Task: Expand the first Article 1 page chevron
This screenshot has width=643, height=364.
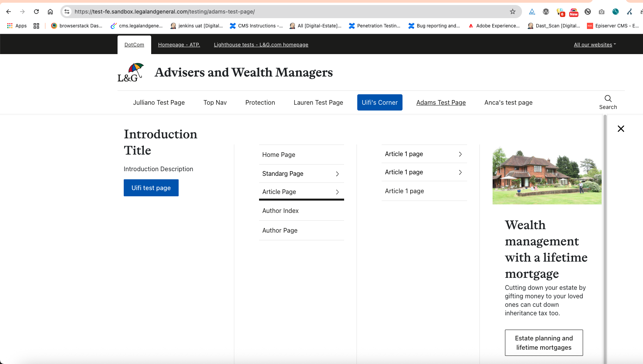Action: click(x=460, y=154)
